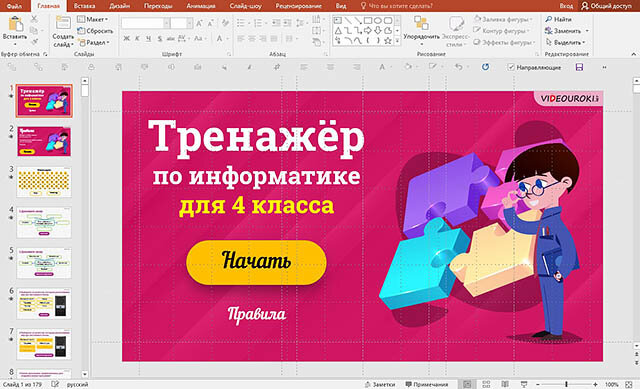This screenshot has height=389, width=640.
Task: Apply bold with the Ж button
Action: (x=127, y=38)
